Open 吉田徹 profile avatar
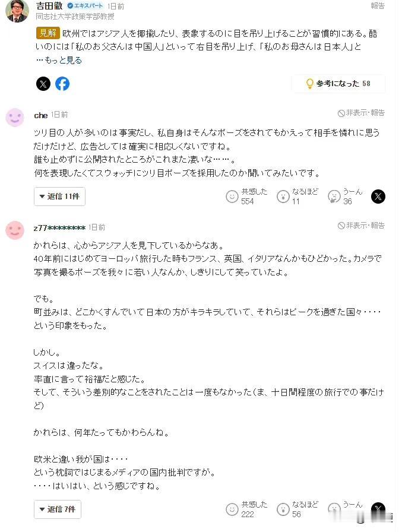The image size is (402, 532). point(17,11)
